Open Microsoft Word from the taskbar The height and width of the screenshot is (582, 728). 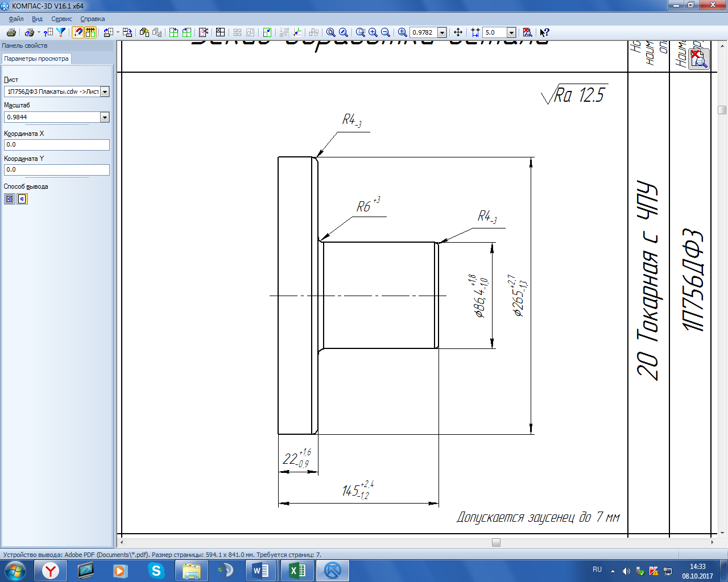[x=260, y=570]
